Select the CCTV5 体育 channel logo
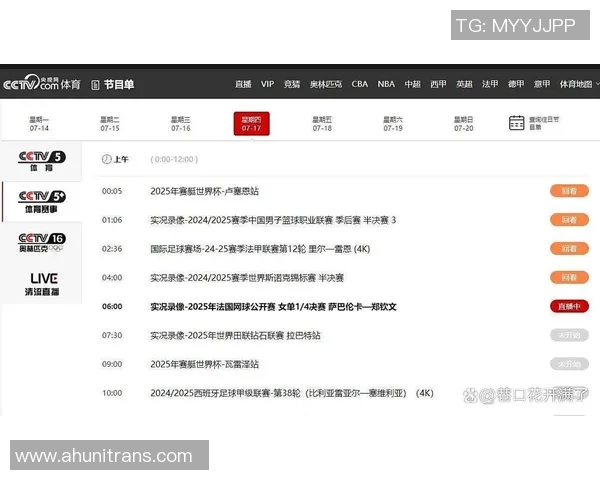Image resolution: width=600 pixels, height=480 pixels. [x=42, y=161]
